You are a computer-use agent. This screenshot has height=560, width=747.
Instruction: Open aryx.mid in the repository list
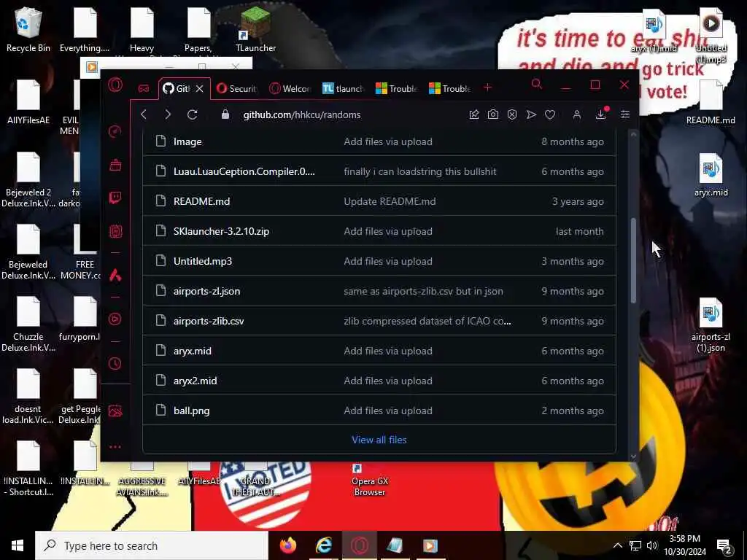tap(193, 351)
